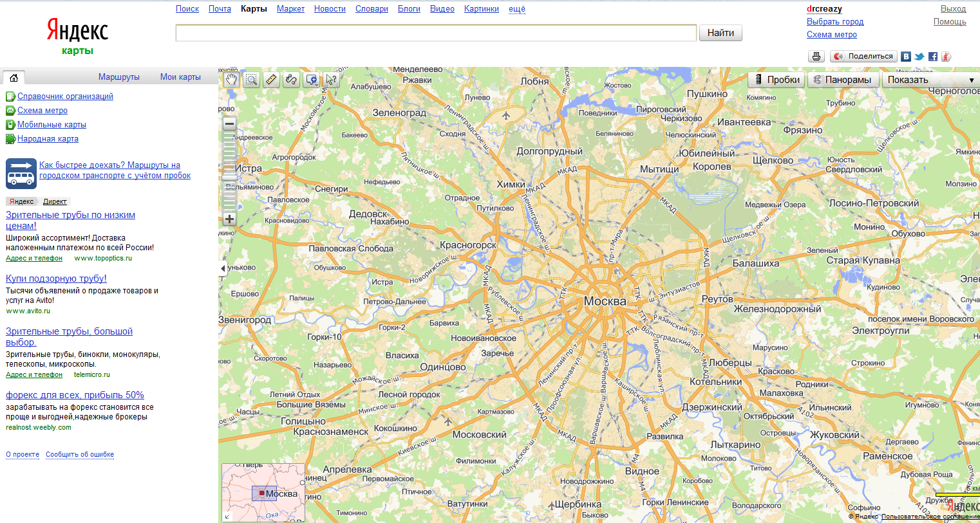Zoom out with the minus button
This screenshot has width=980, height=523.
coord(229,124)
